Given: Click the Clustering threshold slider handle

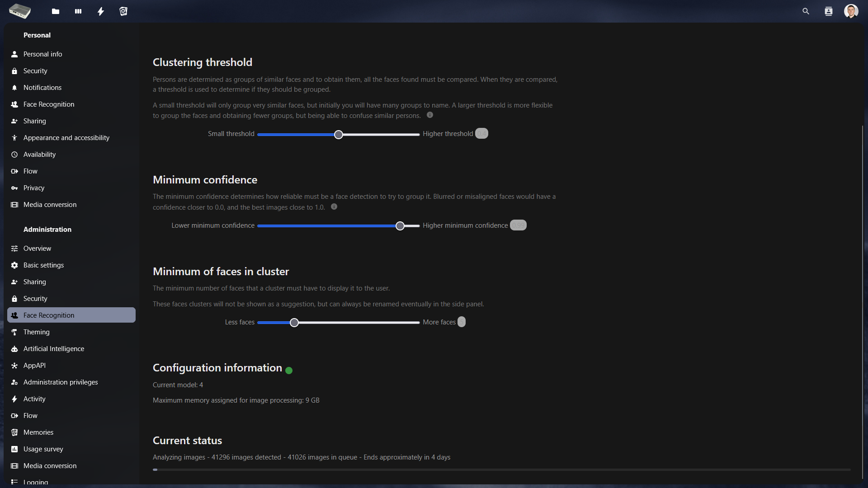Looking at the screenshot, I should 339,135.
